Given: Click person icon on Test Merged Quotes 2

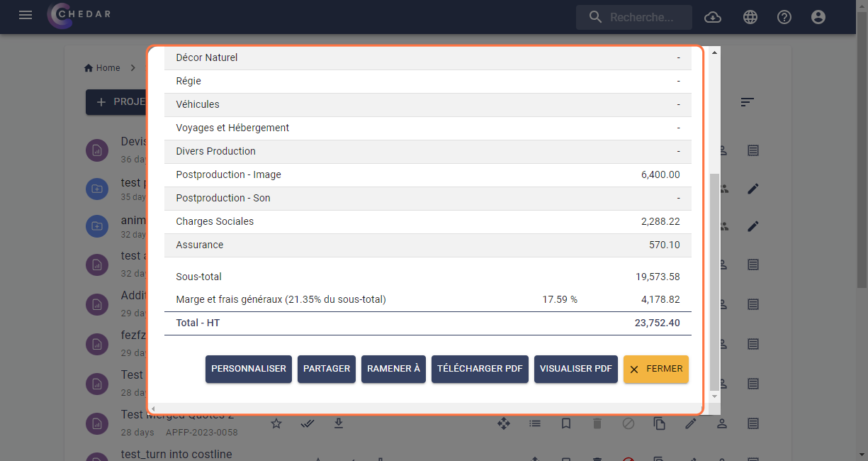Looking at the screenshot, I should 722,423.
